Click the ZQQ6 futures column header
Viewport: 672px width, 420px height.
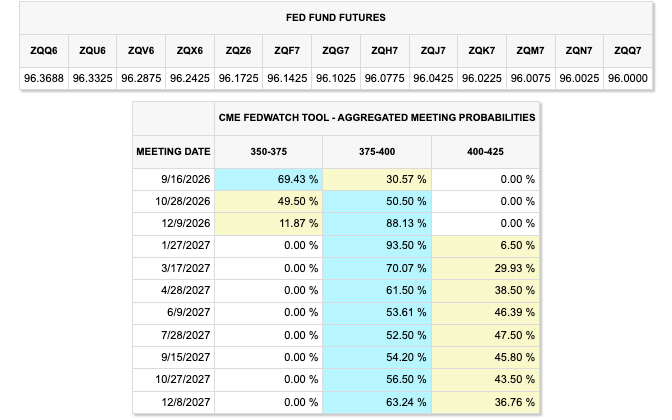(x=44, y=51)
